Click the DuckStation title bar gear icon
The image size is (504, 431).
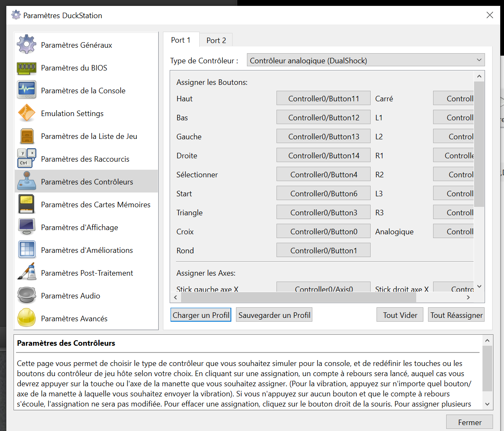(x=16, y=15)
